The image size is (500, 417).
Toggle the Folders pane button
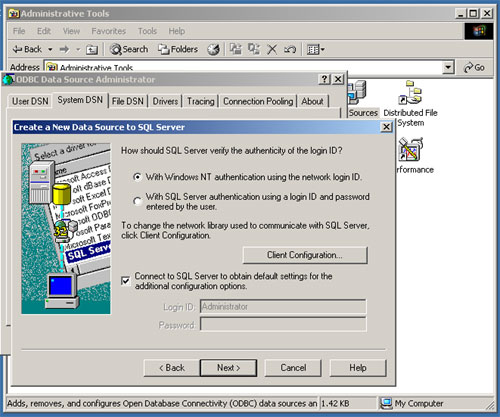coord(178,49)
